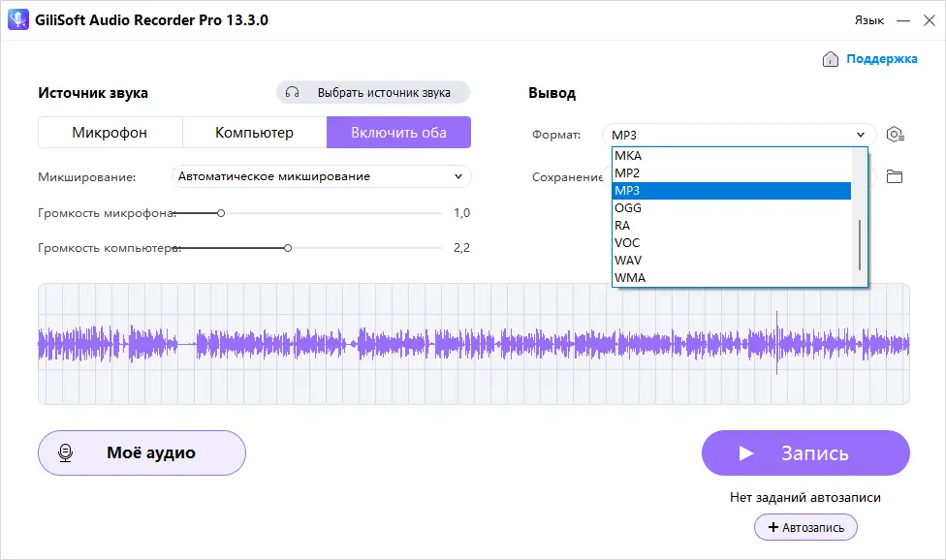Click the microphone volume value 1,0
The image size is (946, 560).
pos(461,213)
